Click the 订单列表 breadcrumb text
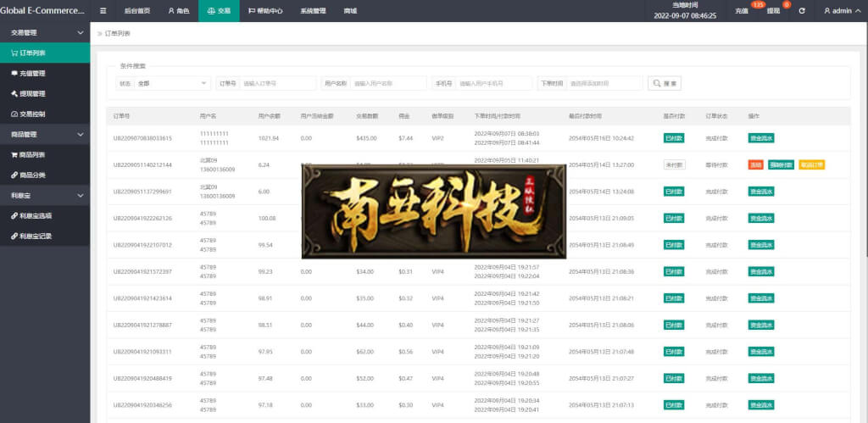 click(117, 34)
